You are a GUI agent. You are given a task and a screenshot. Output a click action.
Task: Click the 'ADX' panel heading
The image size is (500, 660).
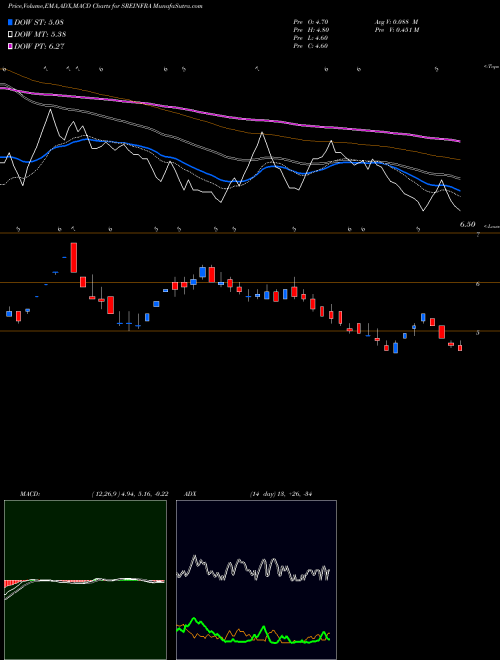191,494
